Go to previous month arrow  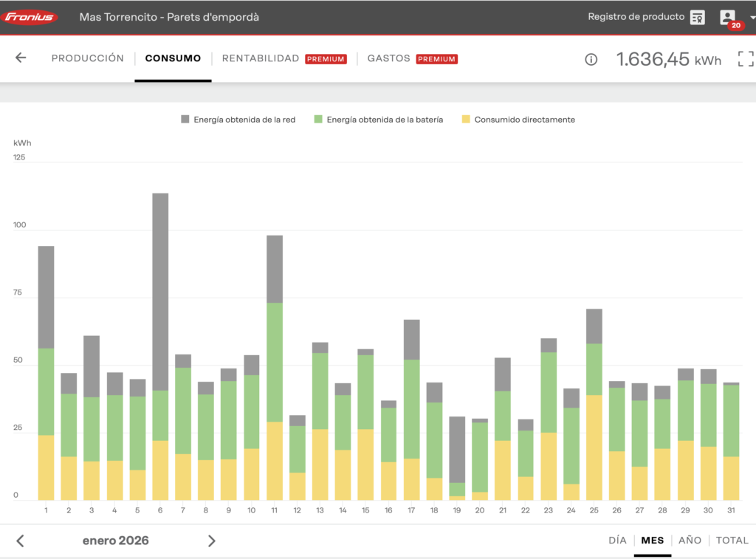21,541
